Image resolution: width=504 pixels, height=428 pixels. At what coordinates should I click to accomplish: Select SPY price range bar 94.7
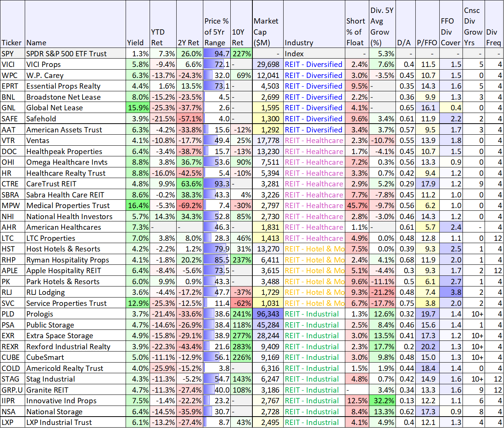coord(217,54)
